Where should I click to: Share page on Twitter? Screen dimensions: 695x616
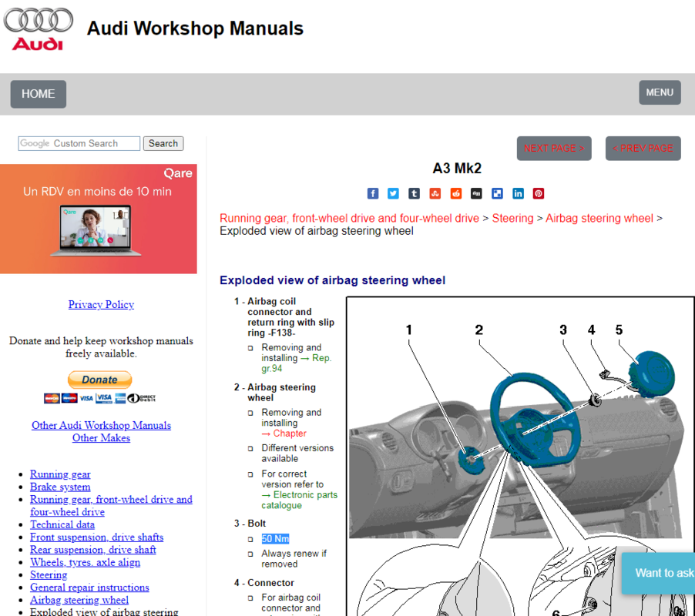pyautogui.click(x=394, y=193)
